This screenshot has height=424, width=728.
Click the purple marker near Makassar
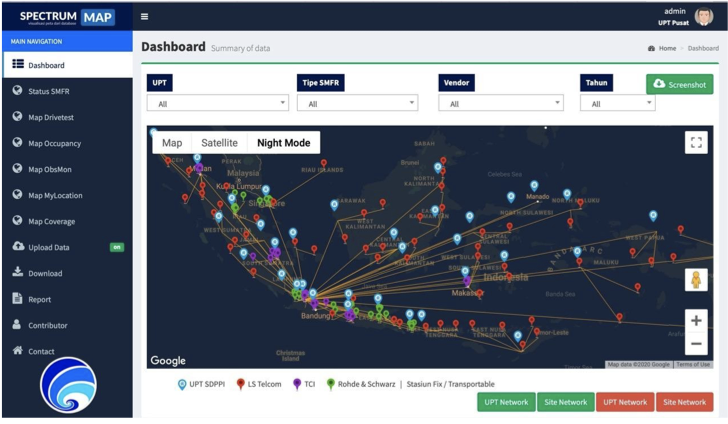coord(467,281)
